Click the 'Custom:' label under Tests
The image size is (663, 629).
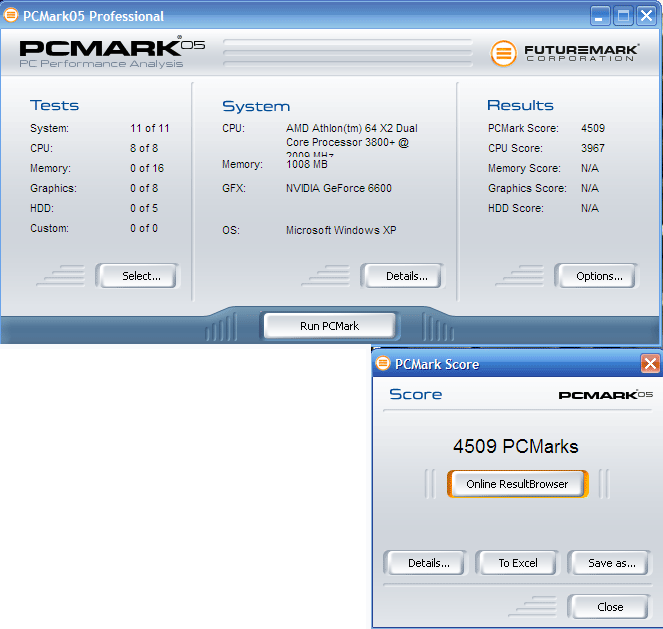pyautogui.click(x=49, y=228)
